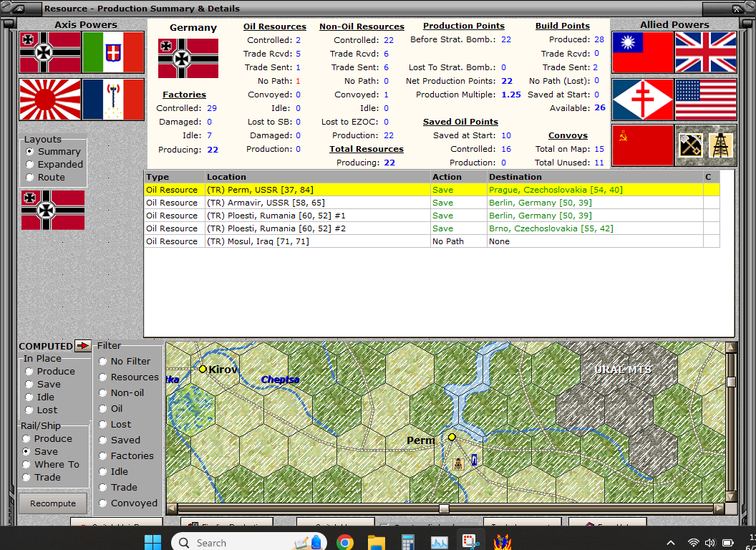Click the map scroll down arrow
This screenshot has width=756, height=550.
point(731,496)
